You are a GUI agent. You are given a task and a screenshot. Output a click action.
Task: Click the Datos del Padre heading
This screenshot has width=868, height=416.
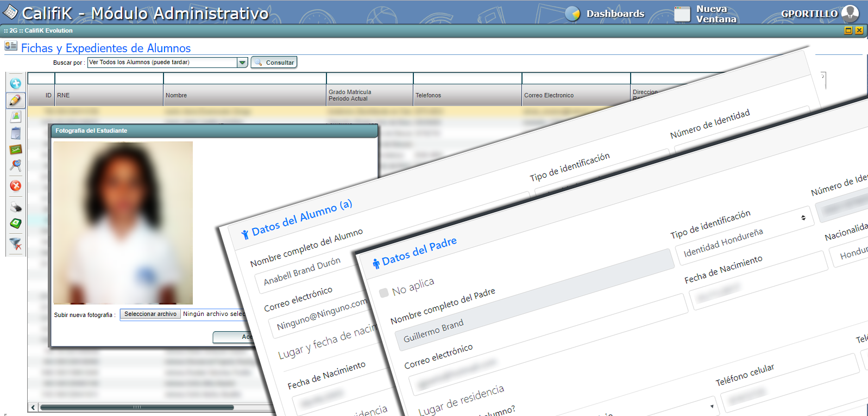(x=419, y=251)
